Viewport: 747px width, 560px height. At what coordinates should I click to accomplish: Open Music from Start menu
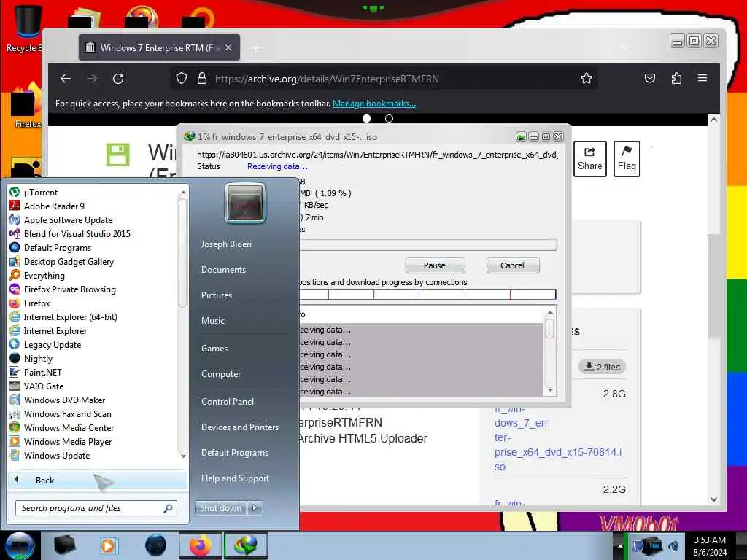tap(212, 321)
